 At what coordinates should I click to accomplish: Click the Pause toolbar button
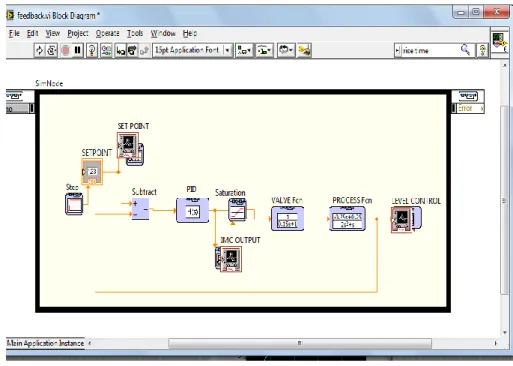[78, 50]
